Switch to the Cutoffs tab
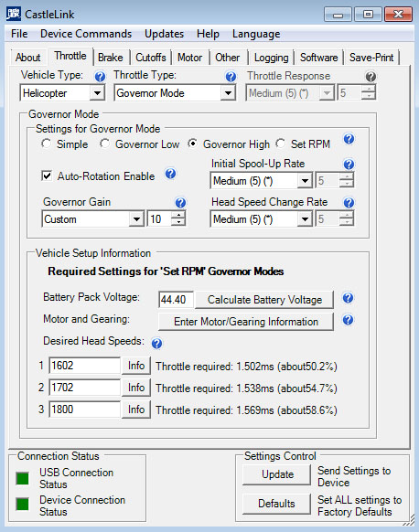Screen dimensions: 419x532 (x=151, y=58)
